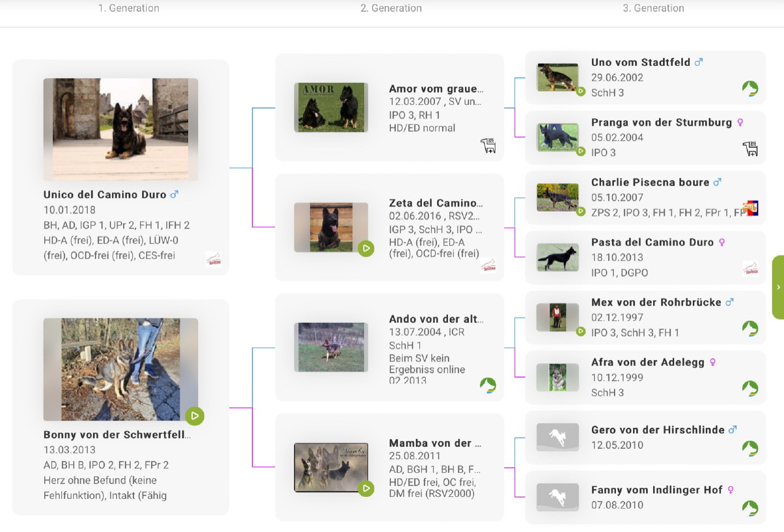This screenshot has width=784, height=532.
Task: Play video on Zeta del Camino thumbnail
Action: click(x=366, y=248)
